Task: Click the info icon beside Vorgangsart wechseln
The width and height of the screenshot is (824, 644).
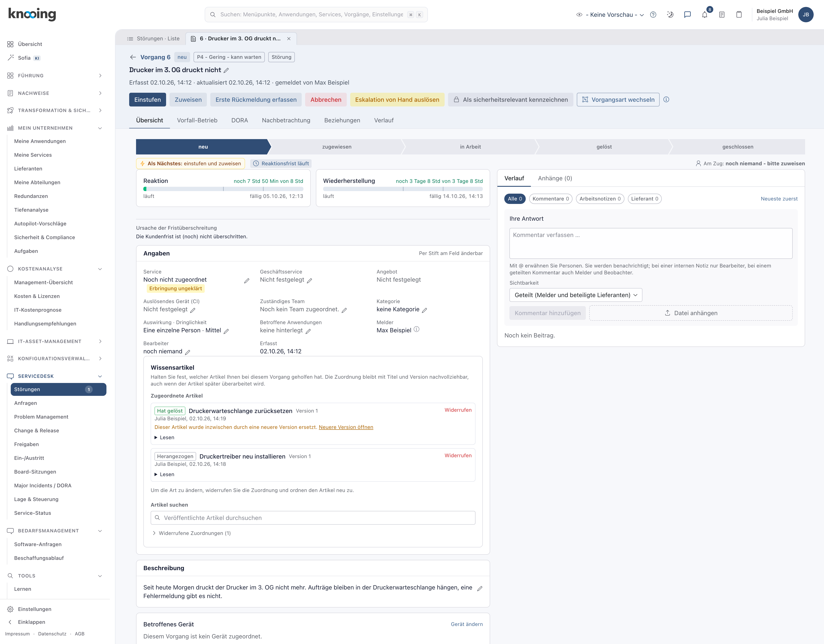Action: pyautogui.click(x=666, y=100)
